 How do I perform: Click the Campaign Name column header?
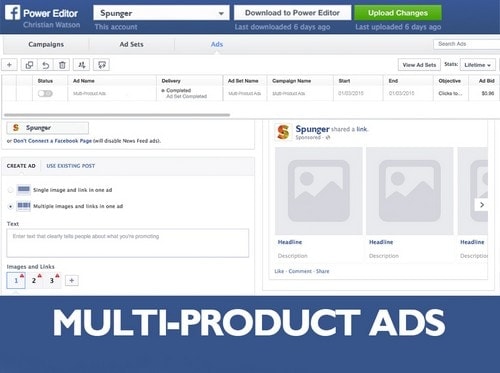coord(291,81)
